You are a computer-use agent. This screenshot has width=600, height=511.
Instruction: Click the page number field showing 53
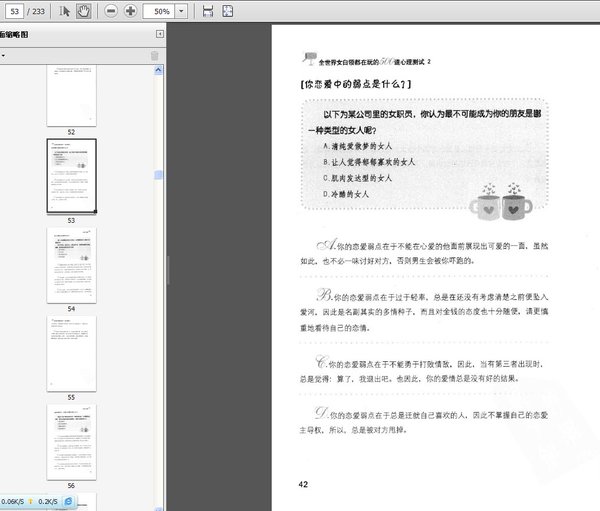(15, 11)
